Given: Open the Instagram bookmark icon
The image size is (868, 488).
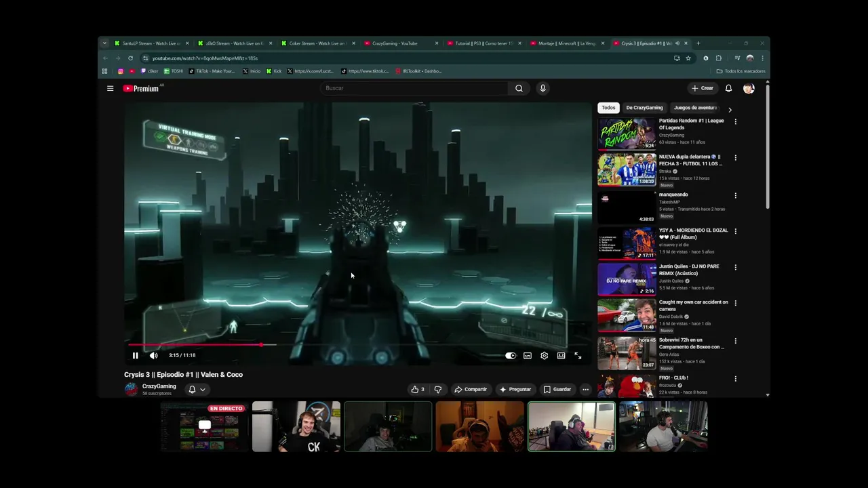Looking at the screenshot, I should point(121,71).
